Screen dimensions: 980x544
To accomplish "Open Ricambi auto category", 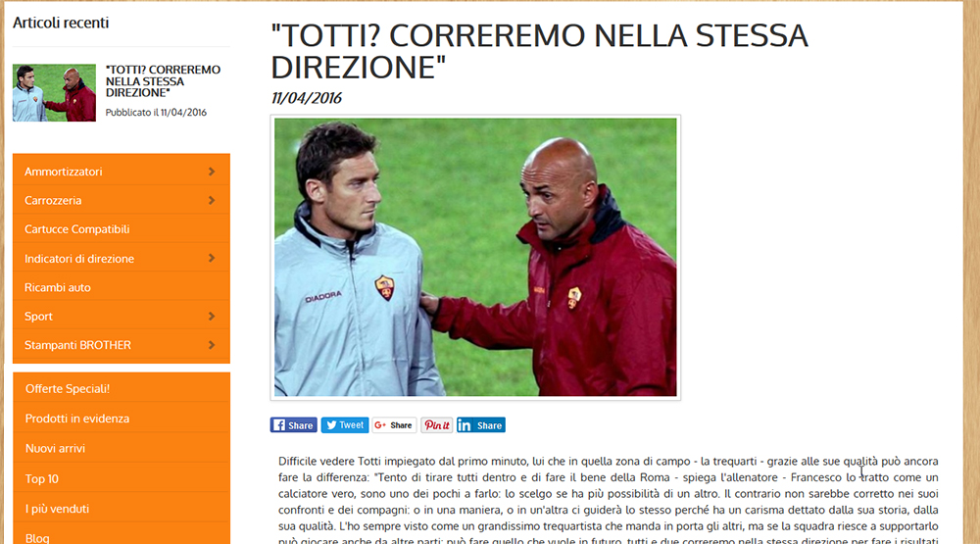I will 58,287.
